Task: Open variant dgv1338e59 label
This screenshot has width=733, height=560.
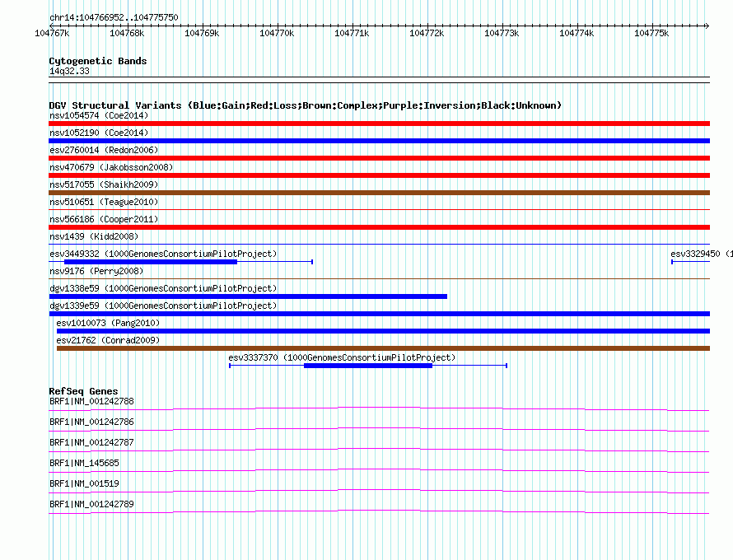Action: coord(163,288)
